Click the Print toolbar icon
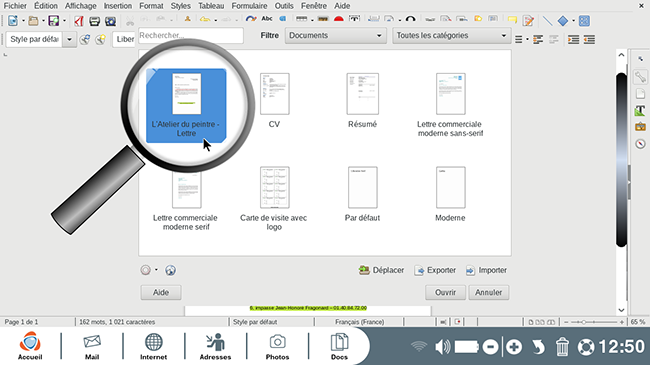Viewport: 650px width, 365px height. [x=95, y=21]
